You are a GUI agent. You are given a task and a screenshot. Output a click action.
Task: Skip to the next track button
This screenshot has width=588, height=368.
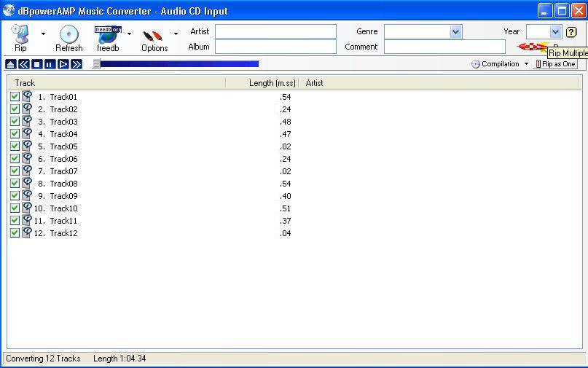point(77,64)
